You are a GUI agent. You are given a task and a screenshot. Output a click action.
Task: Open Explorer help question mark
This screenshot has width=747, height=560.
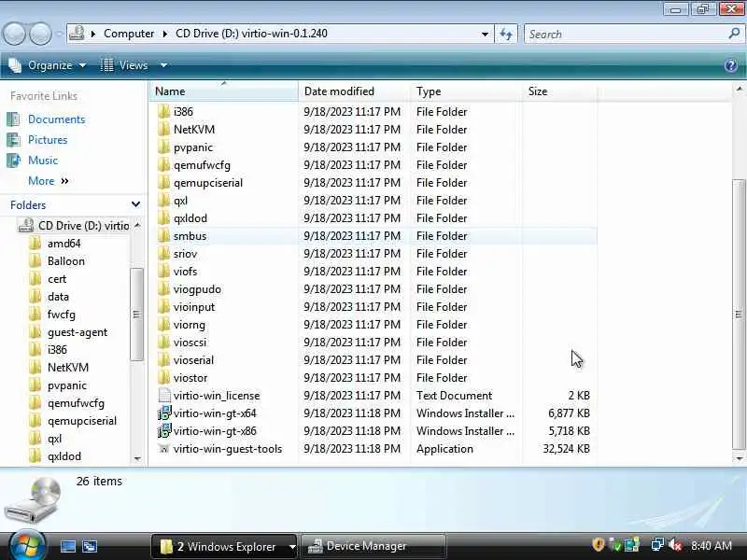coord(731,65)
